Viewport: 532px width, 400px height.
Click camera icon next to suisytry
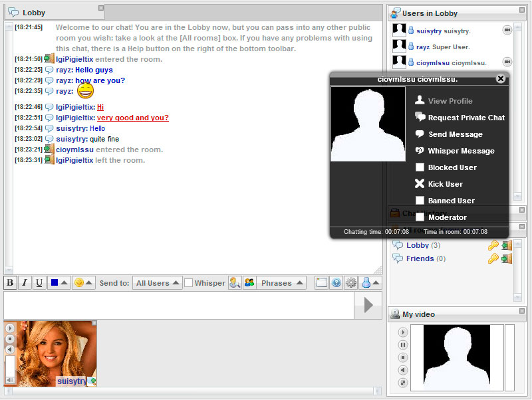(x=507, y=30)
